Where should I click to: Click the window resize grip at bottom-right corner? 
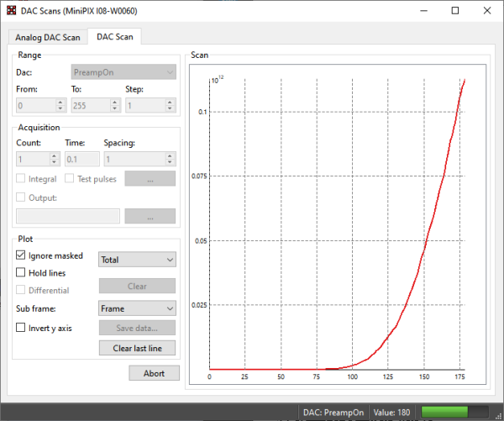click(498, 415)
